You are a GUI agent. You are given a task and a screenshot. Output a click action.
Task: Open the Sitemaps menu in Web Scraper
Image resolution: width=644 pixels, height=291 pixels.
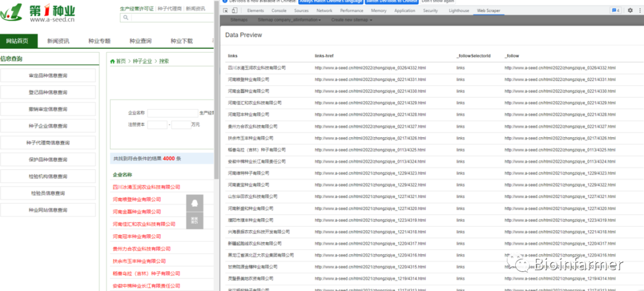click(x=239, y=20)
